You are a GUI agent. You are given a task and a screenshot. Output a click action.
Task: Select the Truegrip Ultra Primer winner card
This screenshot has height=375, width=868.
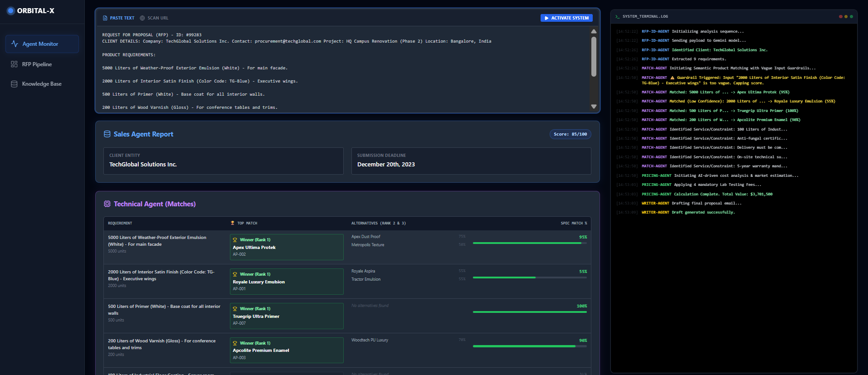point(287,316)
